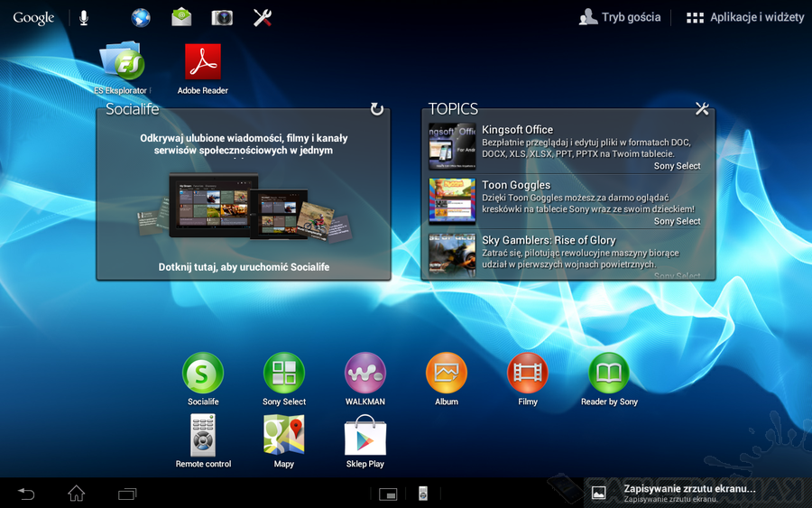Tap the Back navigation button
Image resolution: width=812 pixels, height=508 pixels.
pyautogui.click(x=26, y=494)
